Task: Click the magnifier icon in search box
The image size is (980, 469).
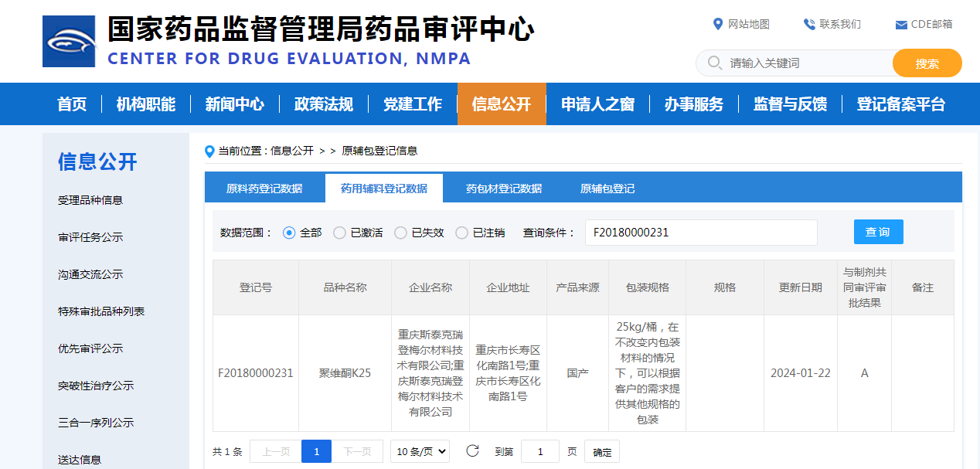Action: point(715,63)
